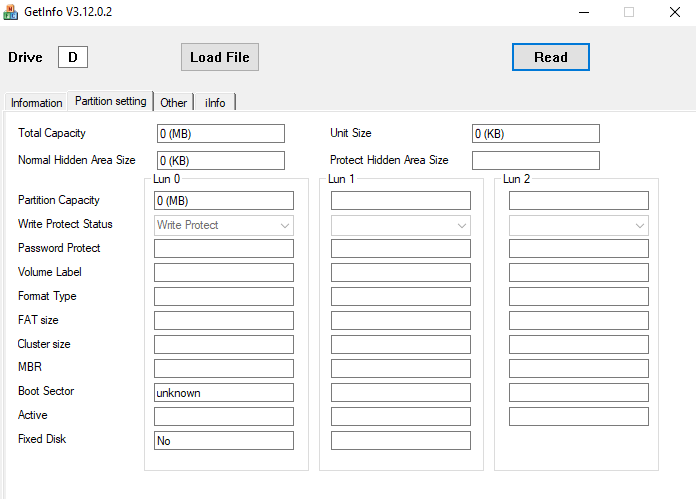Click Lun 1 Volume Label field
The width and height of the screenshot is (696, 499).
pos(400,273)
